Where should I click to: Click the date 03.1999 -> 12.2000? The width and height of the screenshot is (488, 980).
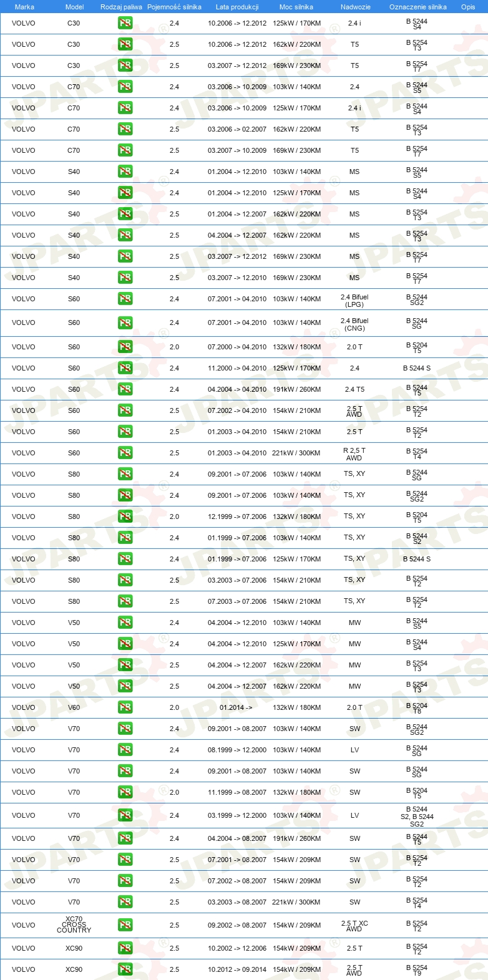[237, 815]
